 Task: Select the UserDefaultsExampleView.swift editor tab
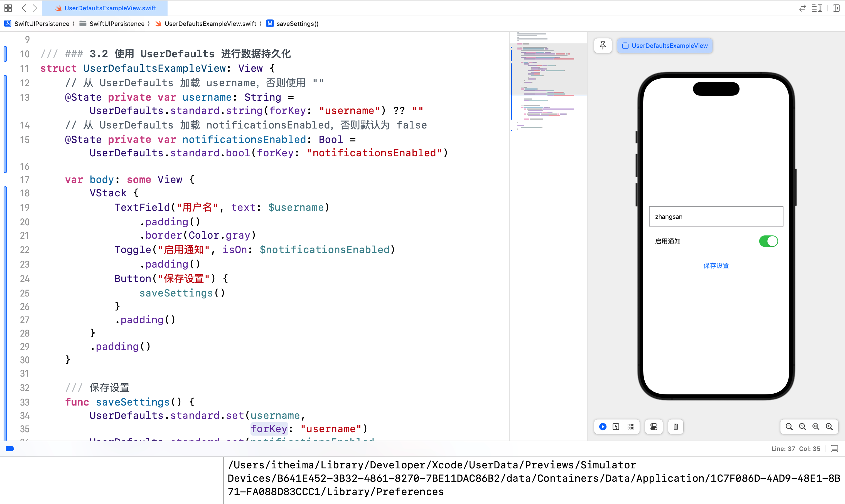(x=105, y=8)
